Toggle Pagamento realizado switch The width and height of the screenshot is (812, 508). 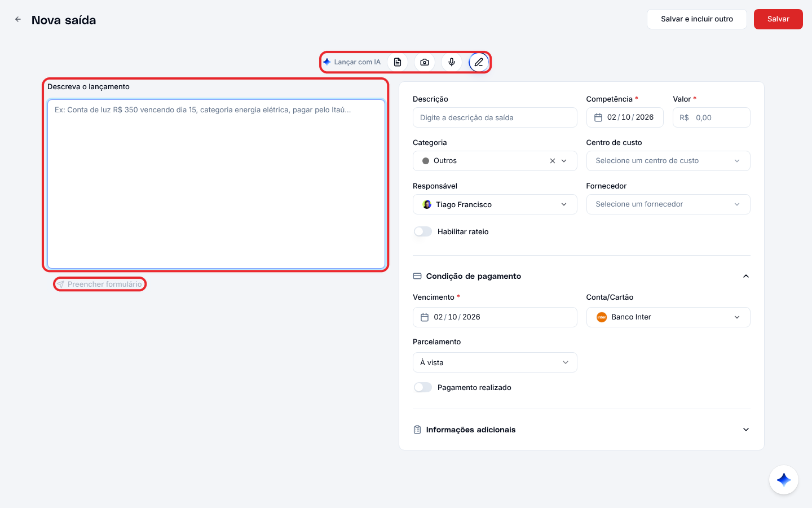click(423, 387)
